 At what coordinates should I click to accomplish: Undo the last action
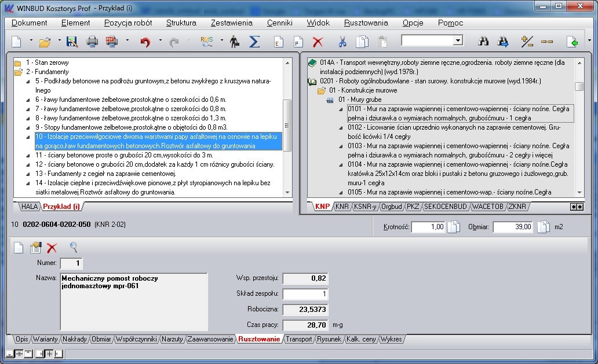145,42
